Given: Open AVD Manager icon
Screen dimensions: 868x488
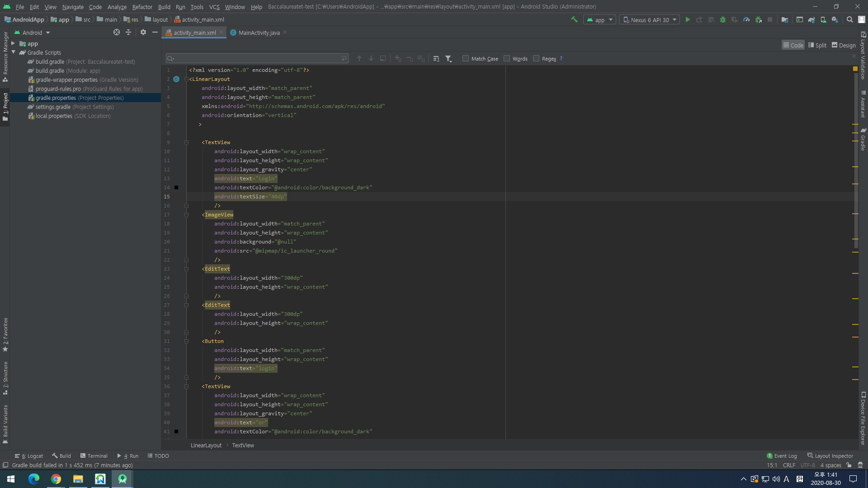Looking at the screenshot, I should coord(823,19).
